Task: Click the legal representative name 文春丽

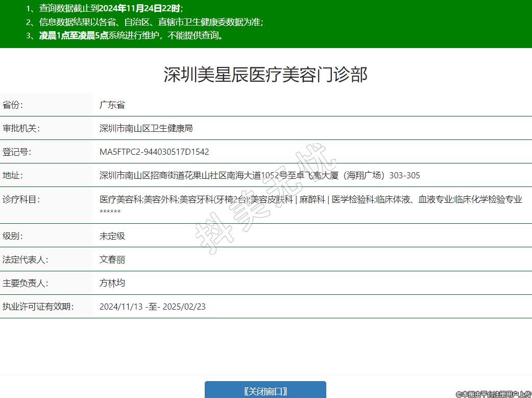Action: pos(112,260)
